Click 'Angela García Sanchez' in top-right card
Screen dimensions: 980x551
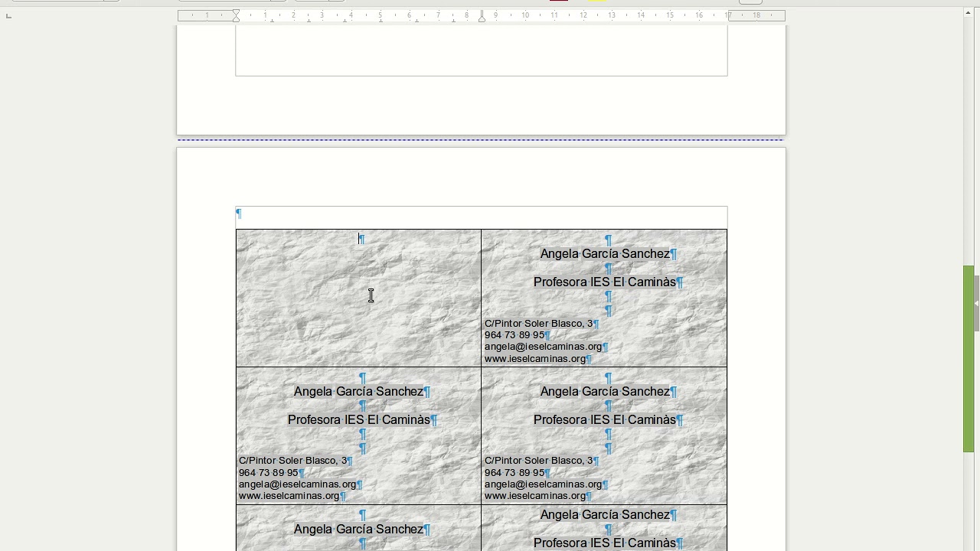click(x=605, y=254)
